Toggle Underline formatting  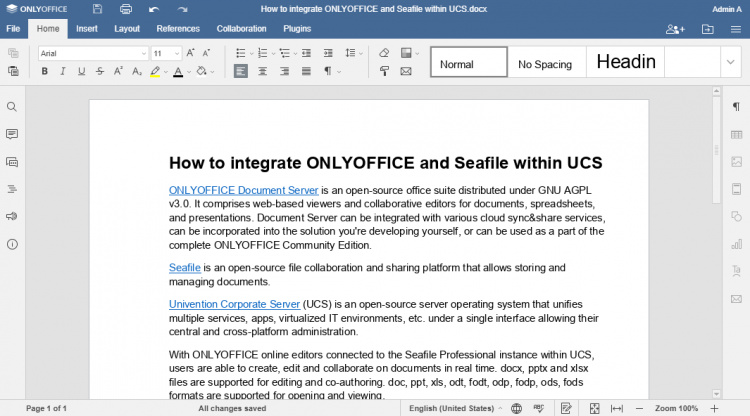coord(81,71)
